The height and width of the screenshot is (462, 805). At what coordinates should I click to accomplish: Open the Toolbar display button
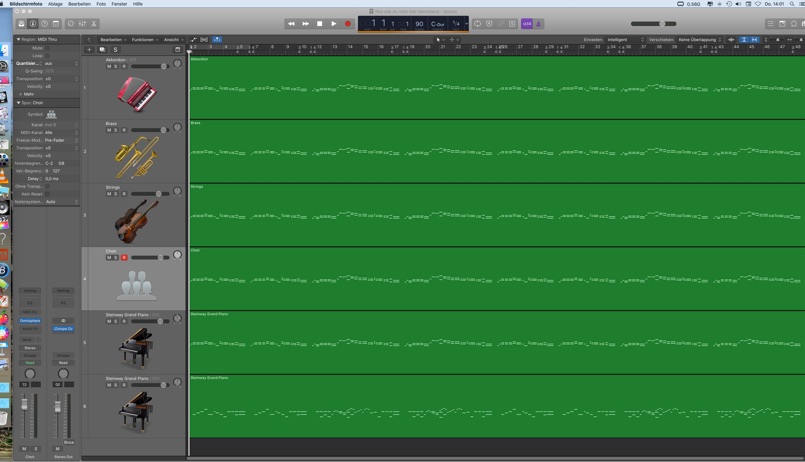[x=56, y=24]
